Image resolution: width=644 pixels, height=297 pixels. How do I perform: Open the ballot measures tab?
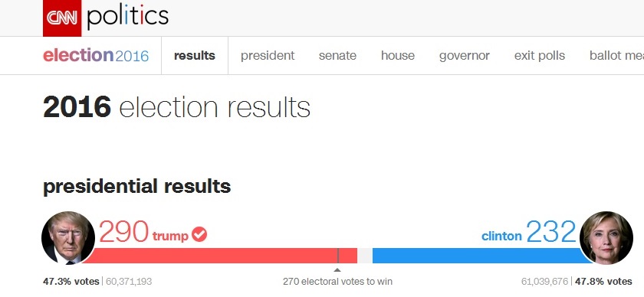[616, 56]
